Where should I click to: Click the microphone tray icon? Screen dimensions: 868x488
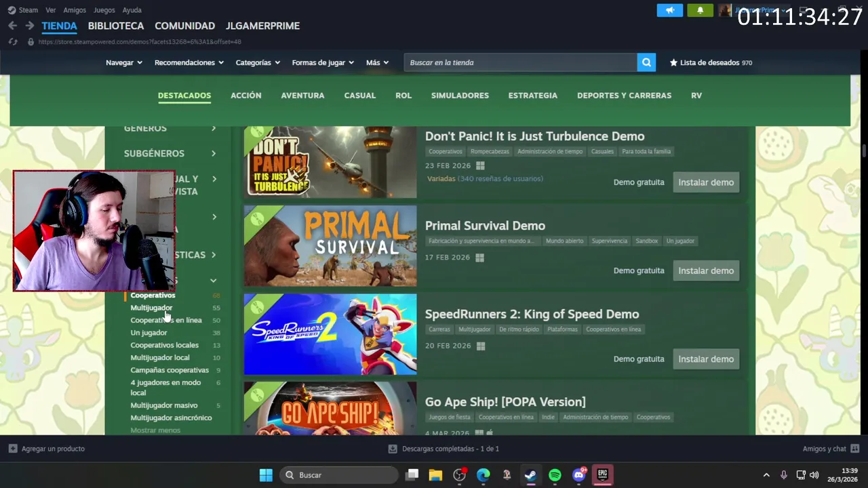coord(784,475)
